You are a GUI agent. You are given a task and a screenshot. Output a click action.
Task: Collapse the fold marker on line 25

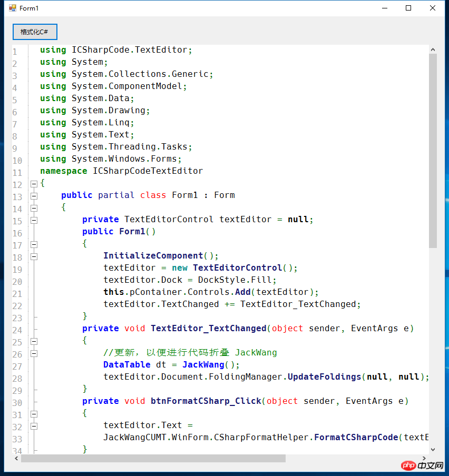coord(34,342)
